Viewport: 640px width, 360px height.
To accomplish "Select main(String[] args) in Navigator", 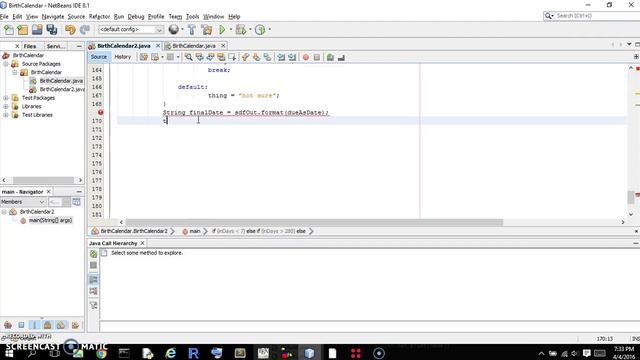I will click(50, 220).
